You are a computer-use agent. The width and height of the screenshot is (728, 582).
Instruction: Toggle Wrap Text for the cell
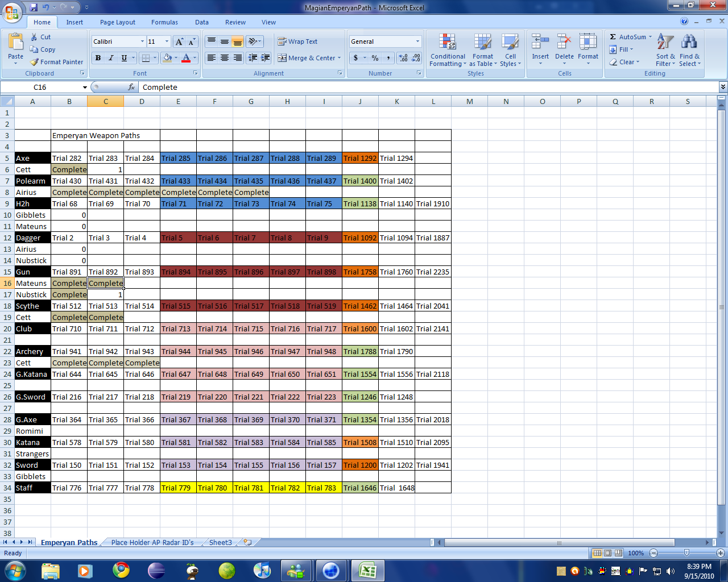297,41
